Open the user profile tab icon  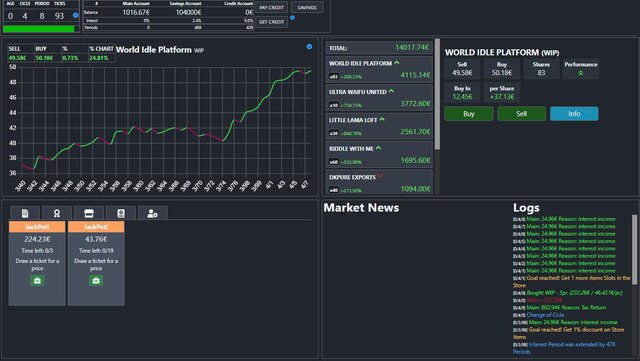pyautogui.click(x=152, y=213)
